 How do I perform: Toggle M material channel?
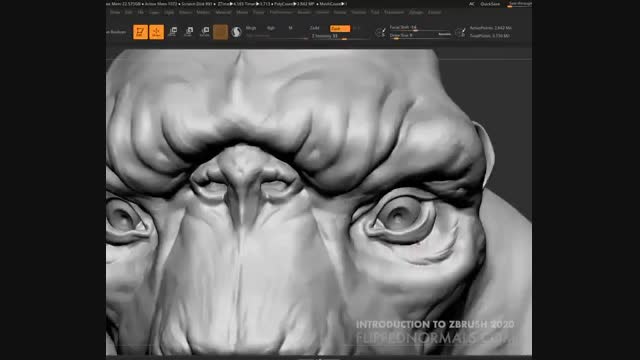point(291,28)
